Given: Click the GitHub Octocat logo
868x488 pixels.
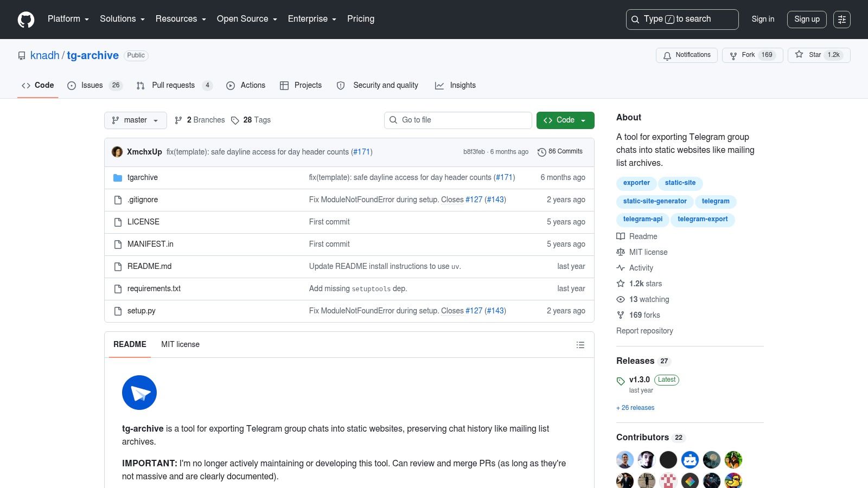Looking at the screenshot, I should [26, 20].
